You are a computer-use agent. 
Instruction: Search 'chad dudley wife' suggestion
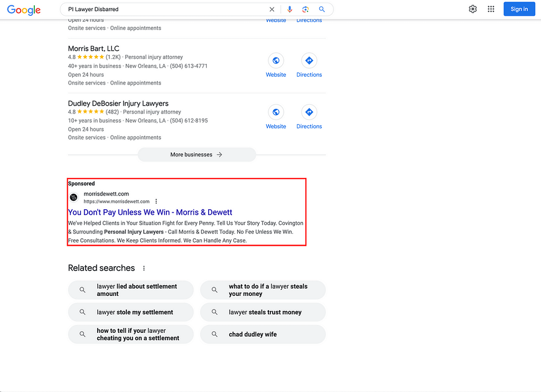[263, 334]
